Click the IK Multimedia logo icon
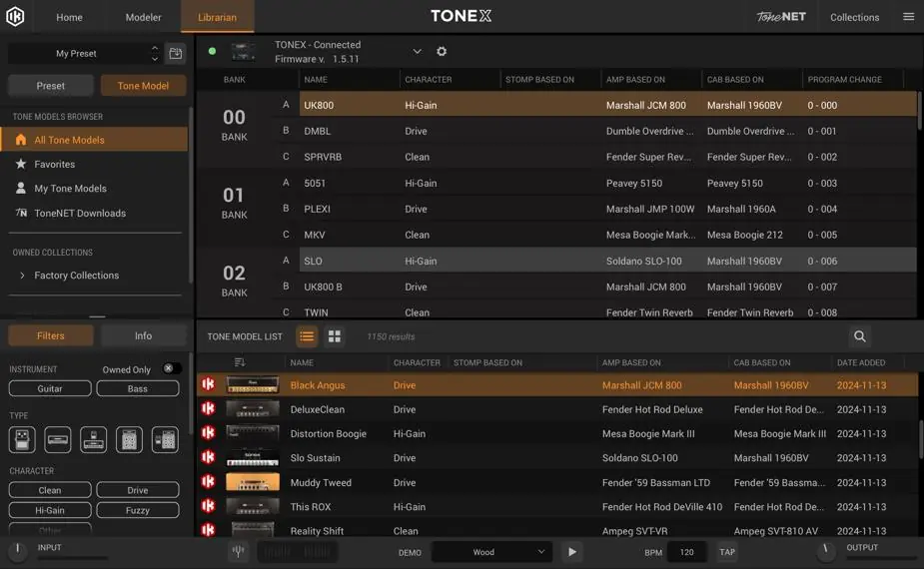 pos(15,17)
